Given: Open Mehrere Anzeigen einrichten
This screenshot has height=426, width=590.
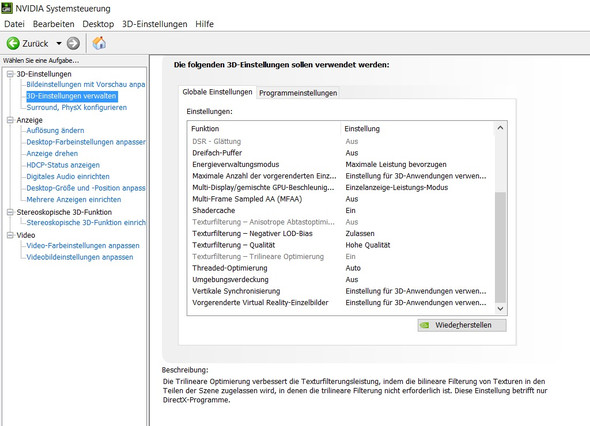Looking at the screenshot, I should pos(74,199).
